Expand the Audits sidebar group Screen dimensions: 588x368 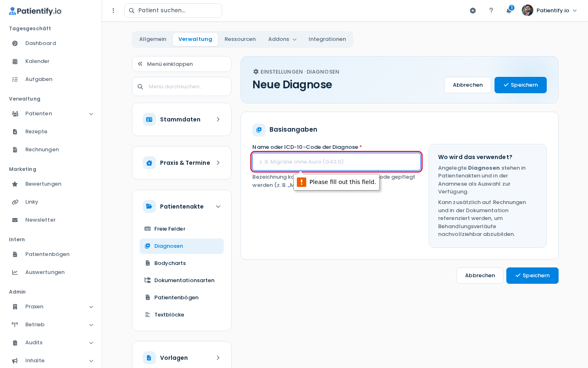coord(91,343)
